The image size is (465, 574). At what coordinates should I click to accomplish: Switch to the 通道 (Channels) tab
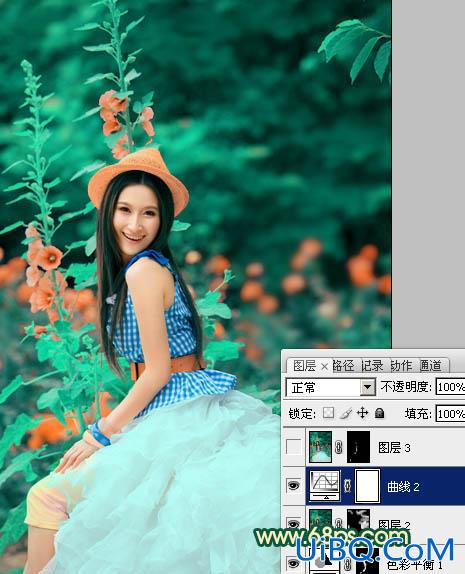[x=431, y=366]
